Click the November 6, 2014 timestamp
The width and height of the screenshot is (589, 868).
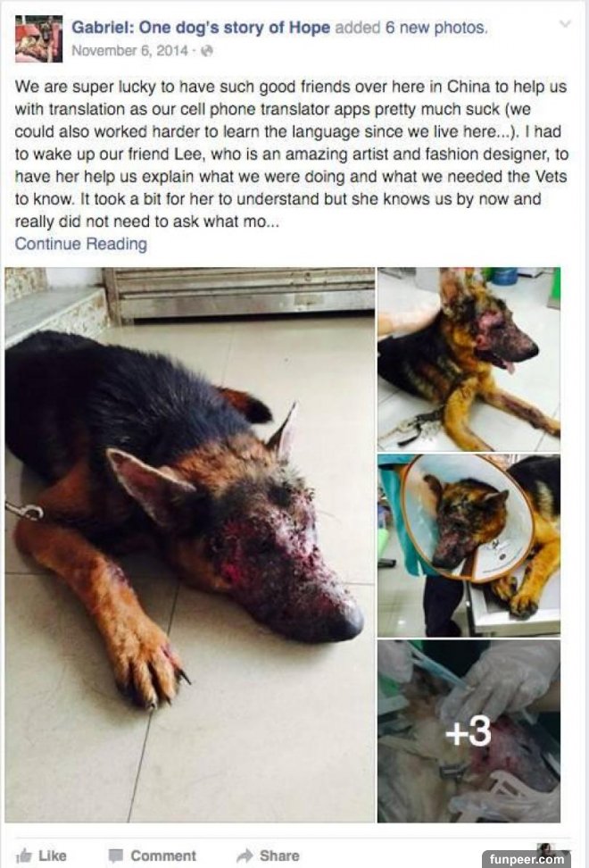(130, 51)
